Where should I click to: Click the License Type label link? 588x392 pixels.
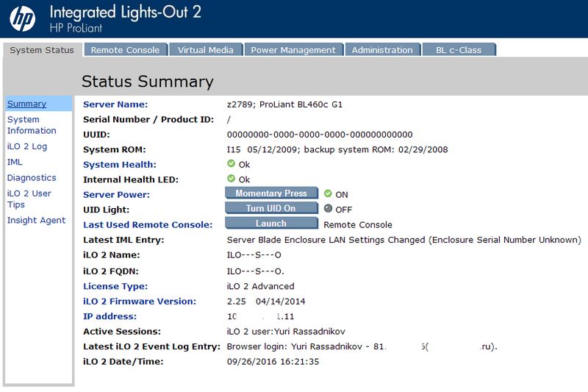point(115,286)
